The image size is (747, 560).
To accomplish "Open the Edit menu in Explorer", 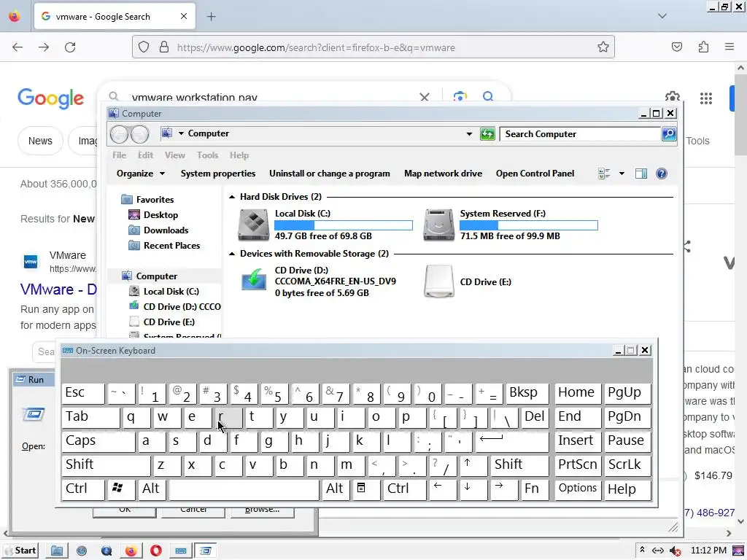I will [145, 155].
